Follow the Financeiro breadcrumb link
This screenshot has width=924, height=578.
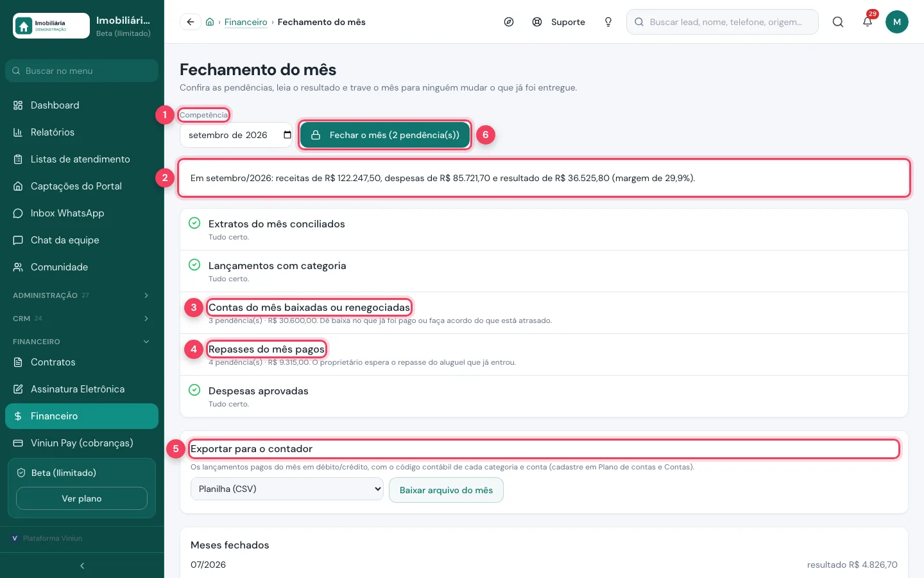coord(246,22)
